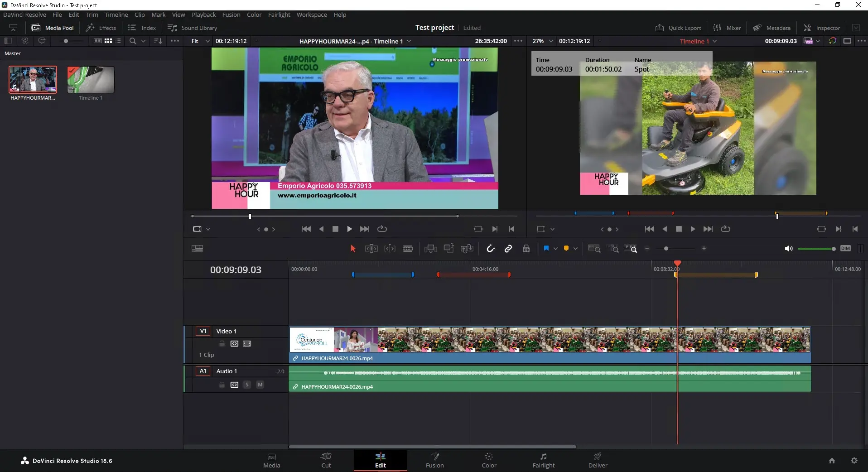Viewport: 868px width, 472px height.
Task: Open the Fusion menu in menu bar
Action: [231, 14]
